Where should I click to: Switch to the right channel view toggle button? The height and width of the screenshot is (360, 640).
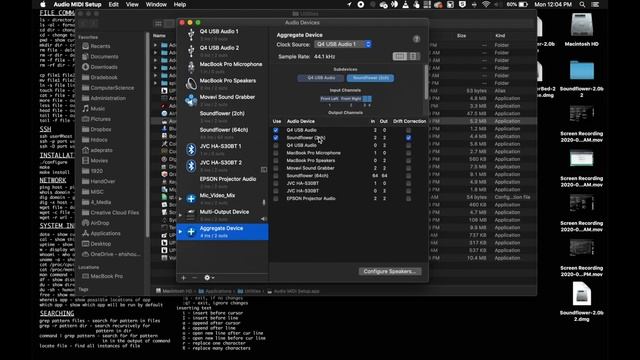413,56
